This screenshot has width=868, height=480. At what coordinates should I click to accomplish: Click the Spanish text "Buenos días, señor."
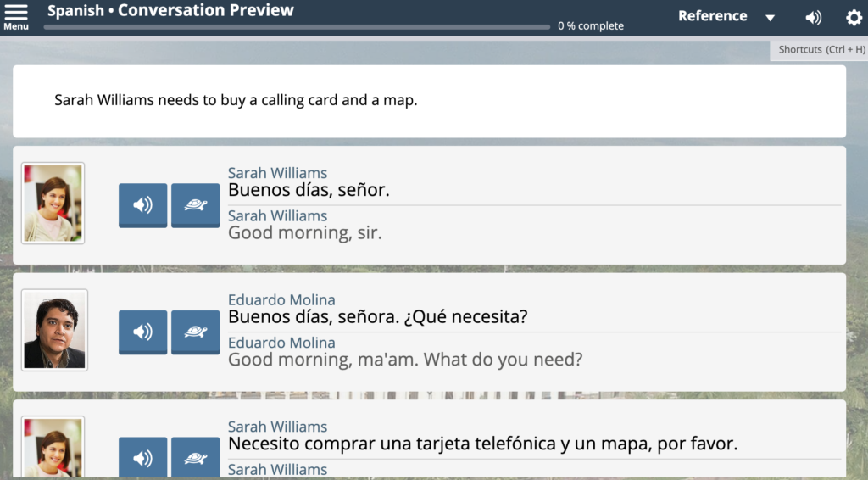pyautogui.click(x=309, y=190)
